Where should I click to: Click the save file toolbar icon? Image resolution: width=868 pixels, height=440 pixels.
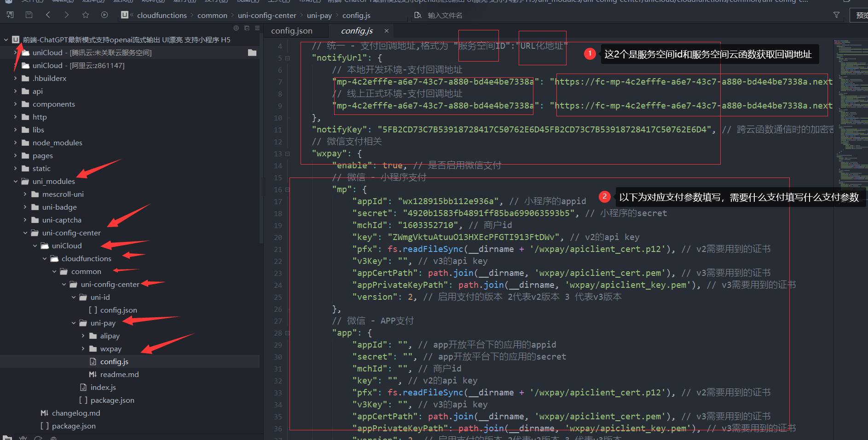29,15
